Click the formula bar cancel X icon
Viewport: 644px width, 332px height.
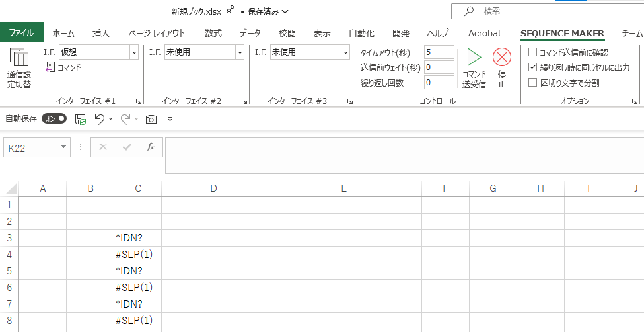click(x=103, y=147)
